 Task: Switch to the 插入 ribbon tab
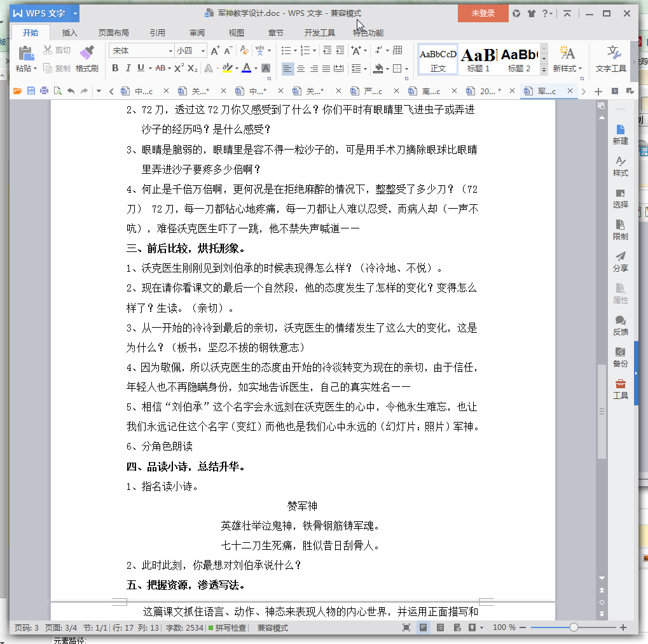pyautogui.click(x=69, y=32)
